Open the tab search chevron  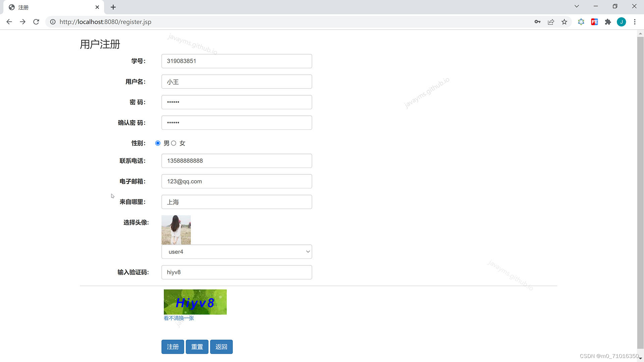[x=577, y=6]
